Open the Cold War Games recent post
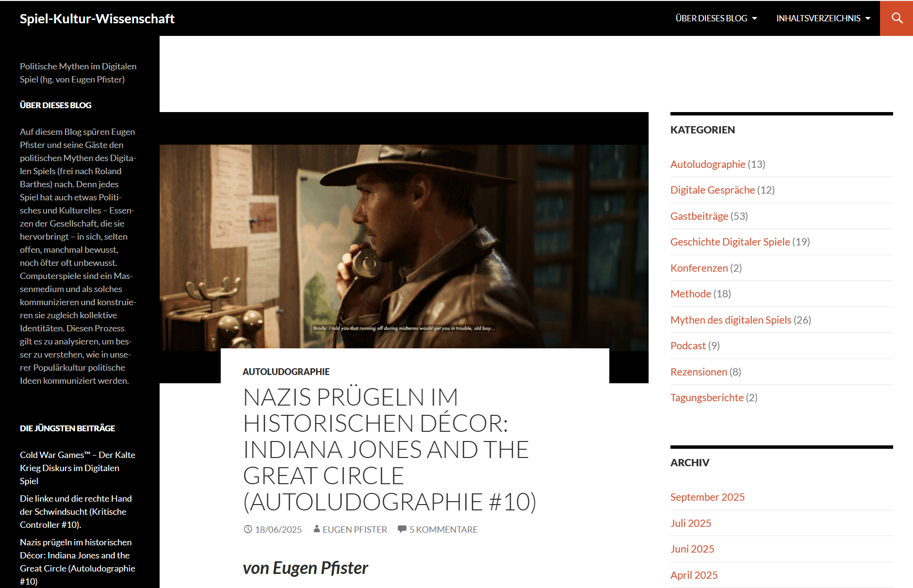The image size is (913, 588). tap(77, 468)
